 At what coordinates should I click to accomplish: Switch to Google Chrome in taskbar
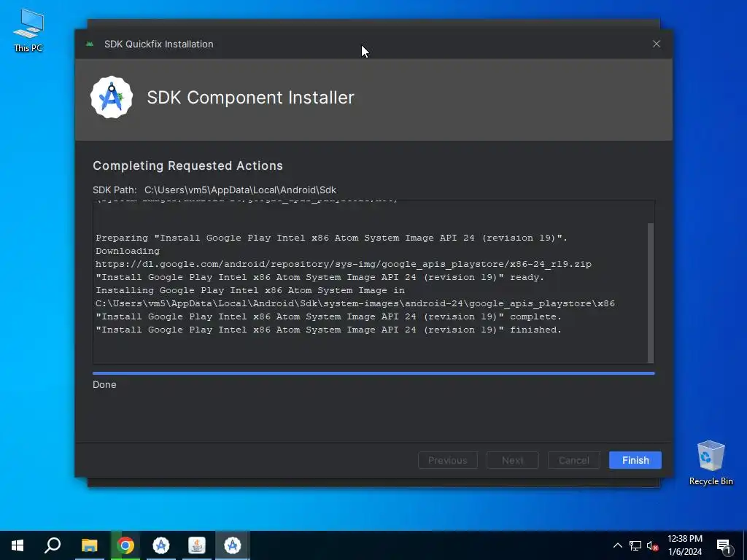point(125,545)
